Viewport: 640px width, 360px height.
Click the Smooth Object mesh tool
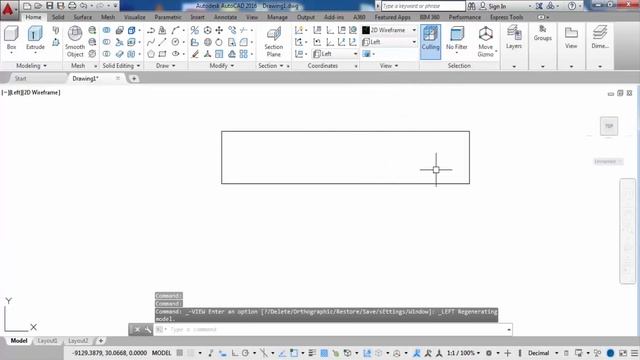point(75,42)
